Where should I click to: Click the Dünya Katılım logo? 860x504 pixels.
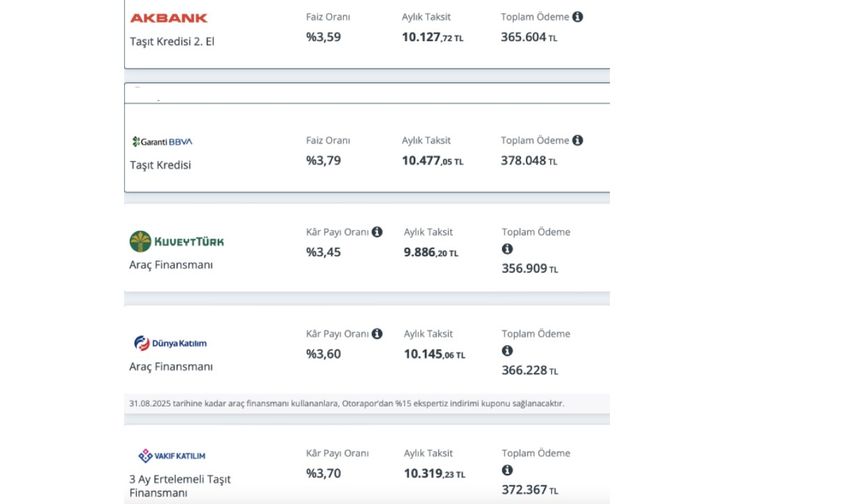tap(171, 343)
